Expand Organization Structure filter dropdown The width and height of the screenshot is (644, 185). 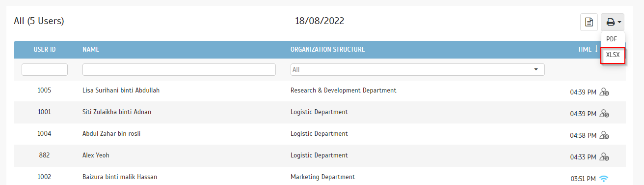tap(418, 70)
